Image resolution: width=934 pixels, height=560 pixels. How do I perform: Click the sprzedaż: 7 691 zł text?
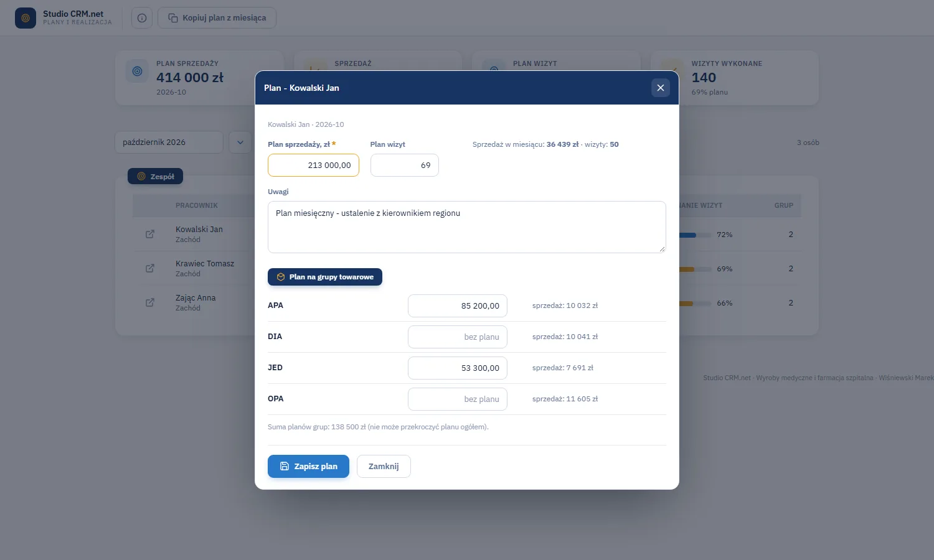[x=563, y=368]
